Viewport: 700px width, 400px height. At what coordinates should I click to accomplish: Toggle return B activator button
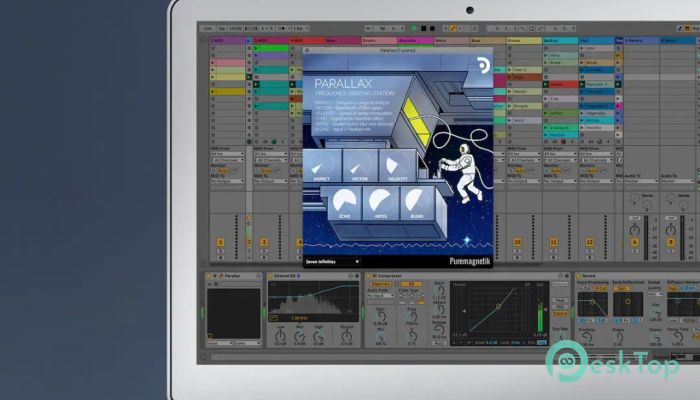point(671,242)
